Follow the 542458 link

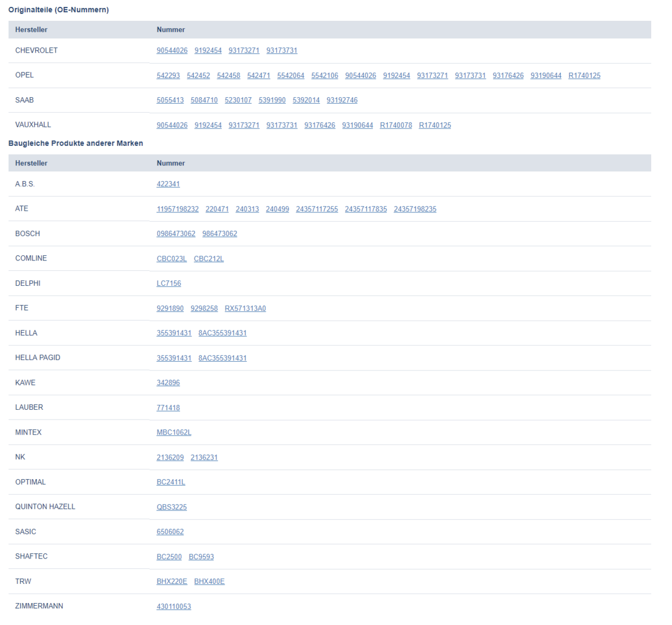(x=229, y=75)
